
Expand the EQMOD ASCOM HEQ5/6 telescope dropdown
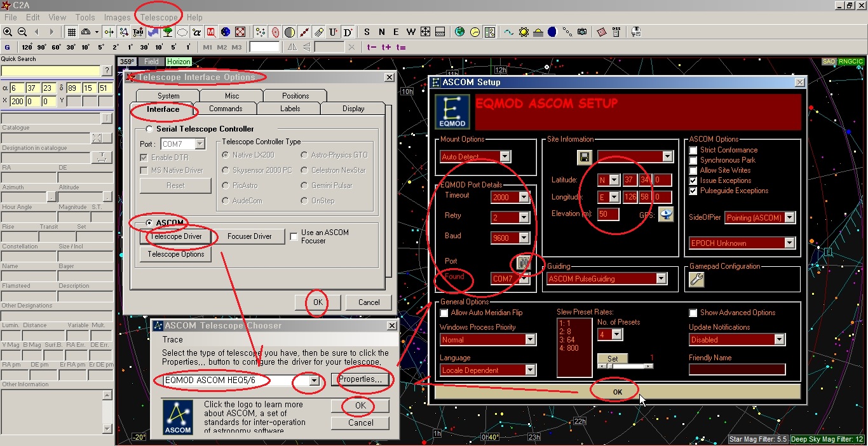pos(314,380)
